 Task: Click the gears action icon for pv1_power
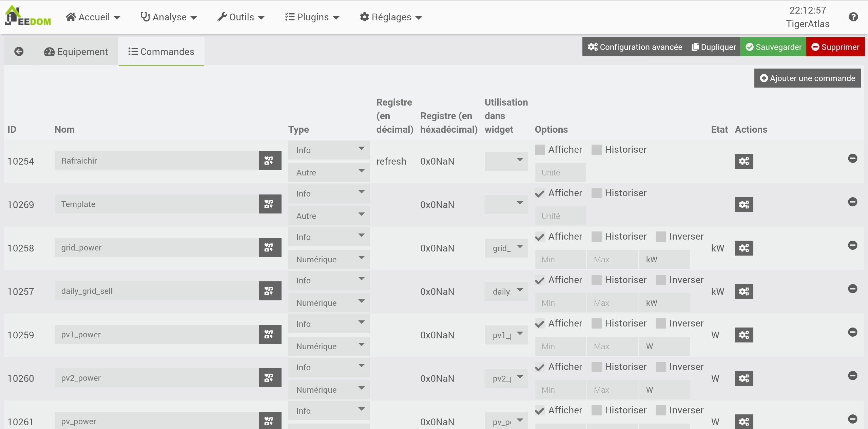coord(744,335)
